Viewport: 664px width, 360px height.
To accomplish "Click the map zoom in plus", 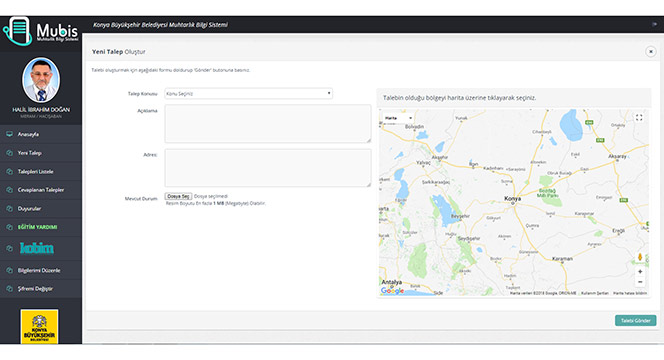I will tap(640, 271).
